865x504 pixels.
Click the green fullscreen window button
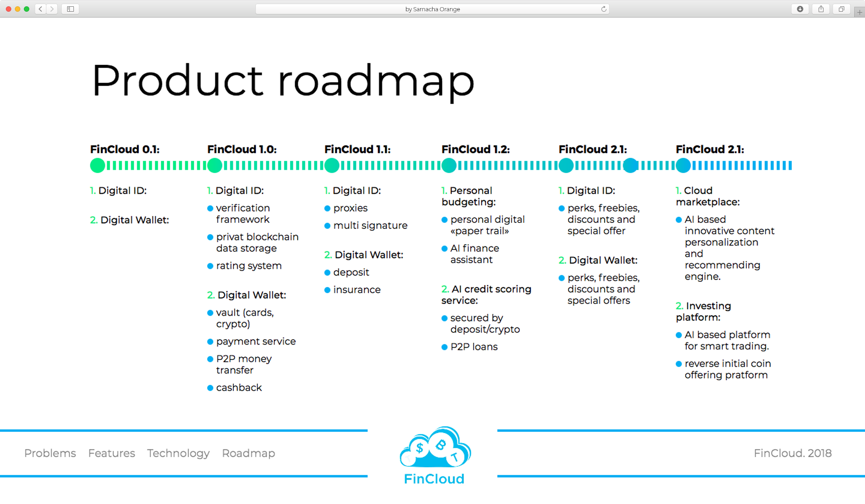pyautogui.click(x=27, y=9)
